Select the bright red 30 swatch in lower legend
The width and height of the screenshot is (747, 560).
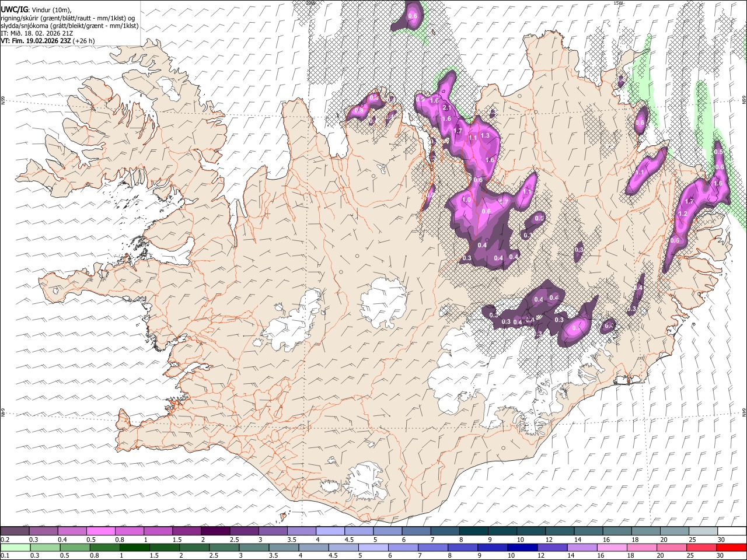pyautogui.click(x=731, y=547)
